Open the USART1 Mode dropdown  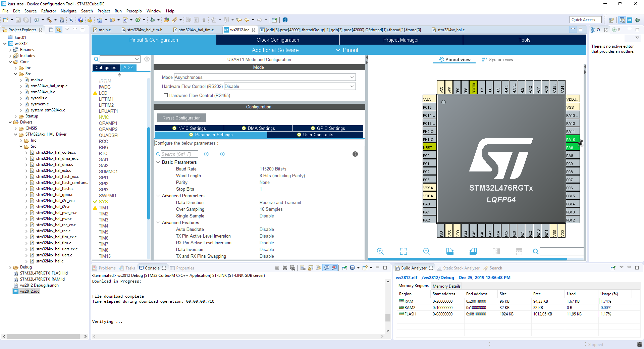pos(265,77)
